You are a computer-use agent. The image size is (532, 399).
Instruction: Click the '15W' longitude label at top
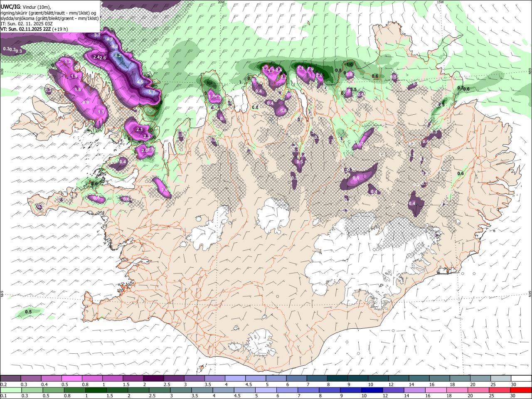click(440, 2)
